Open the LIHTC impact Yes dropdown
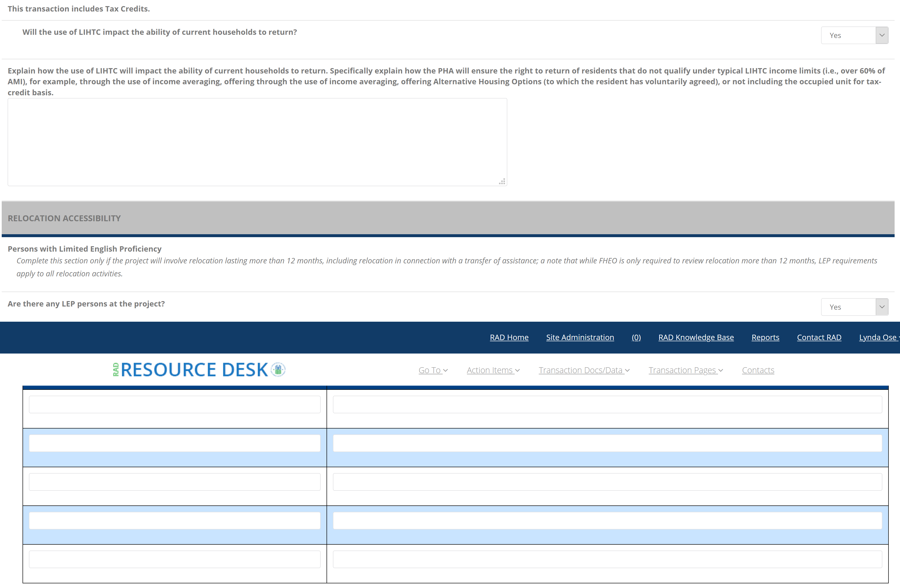The height and width of the screenshot is (588, 900). 854,35
